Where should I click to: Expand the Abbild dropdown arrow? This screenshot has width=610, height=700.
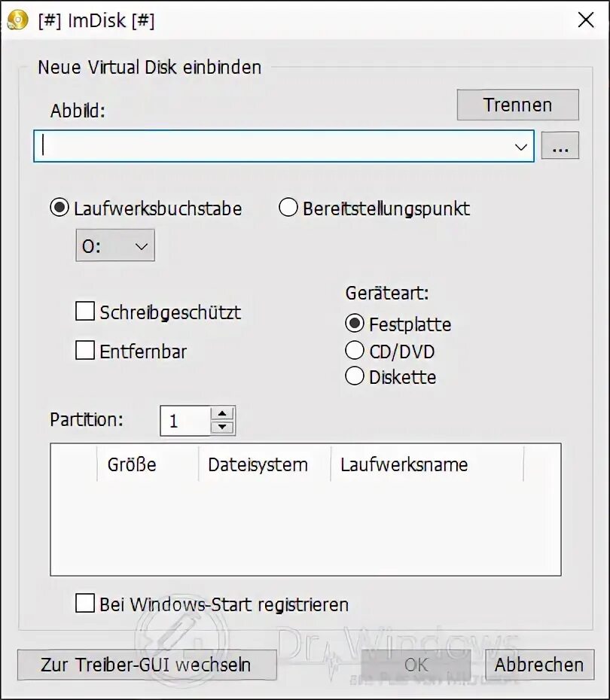pyautogui.click(x=520, y=147)
